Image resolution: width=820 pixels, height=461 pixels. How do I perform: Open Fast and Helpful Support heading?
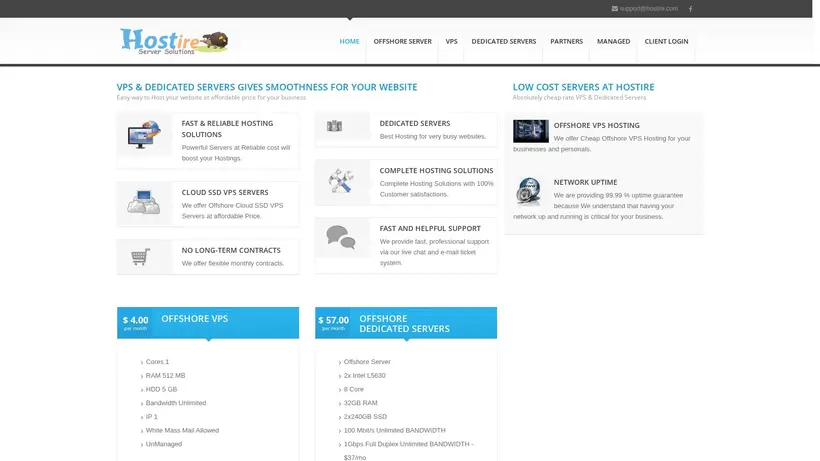pos(430,228)
